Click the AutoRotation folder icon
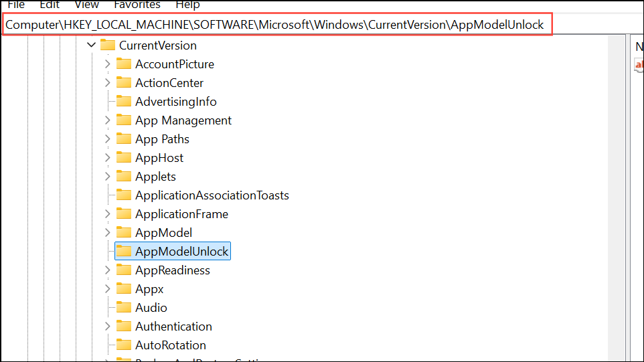This screenshot has width=644, height=362. [124, 345]
